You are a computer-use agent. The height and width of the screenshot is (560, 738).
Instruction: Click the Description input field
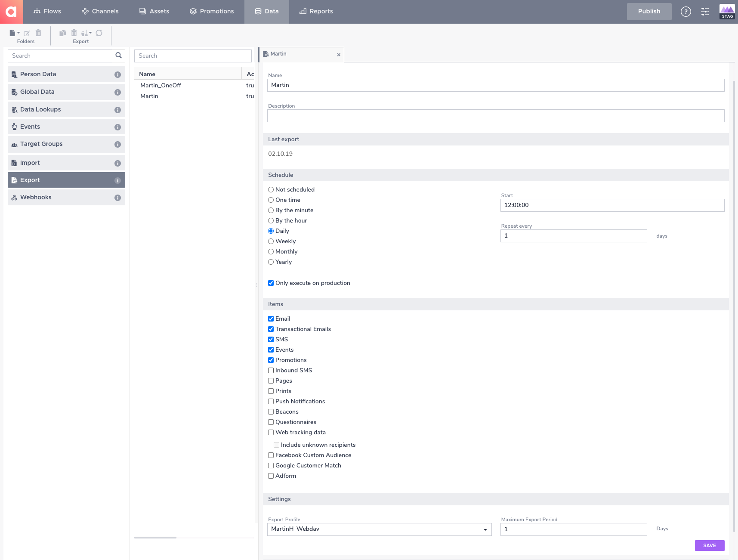[496, 116]
